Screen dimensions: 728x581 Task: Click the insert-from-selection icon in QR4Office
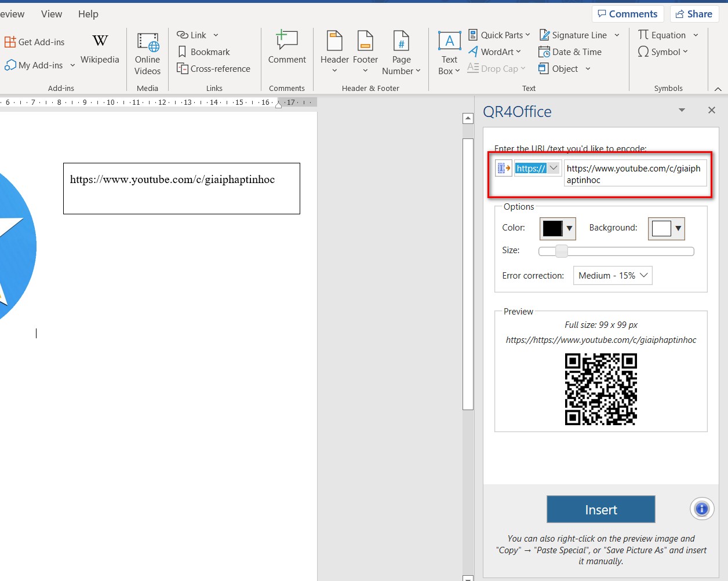[x=504, y=168]
